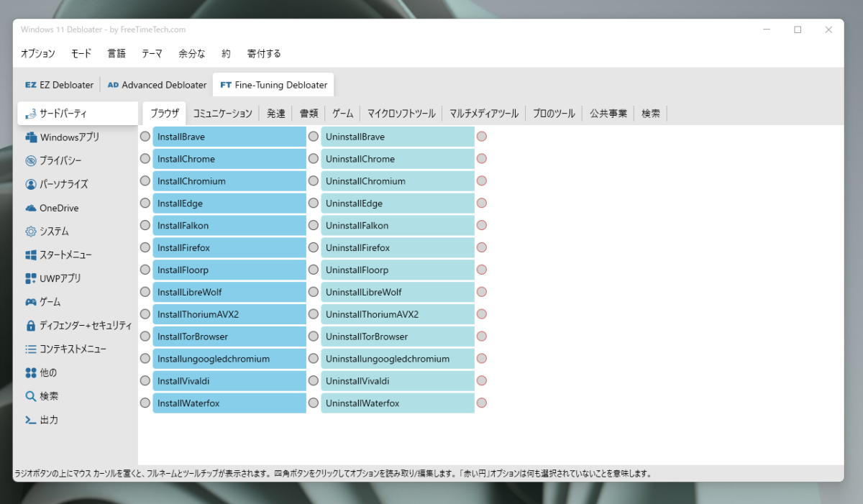Screen dimensions: 863x504
Task: Click the InstallFalkon label
Action: tap(229, 226)
